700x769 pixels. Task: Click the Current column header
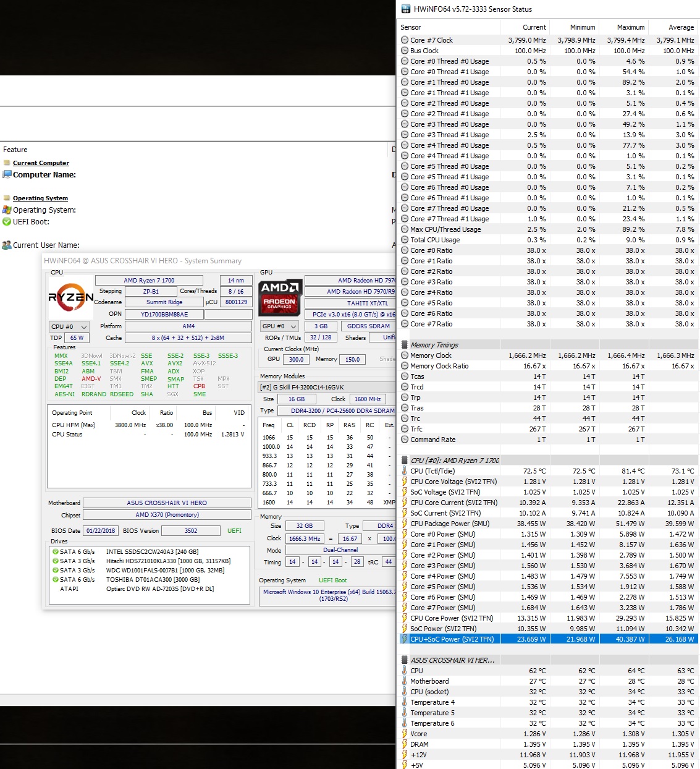tap(524, 27)
